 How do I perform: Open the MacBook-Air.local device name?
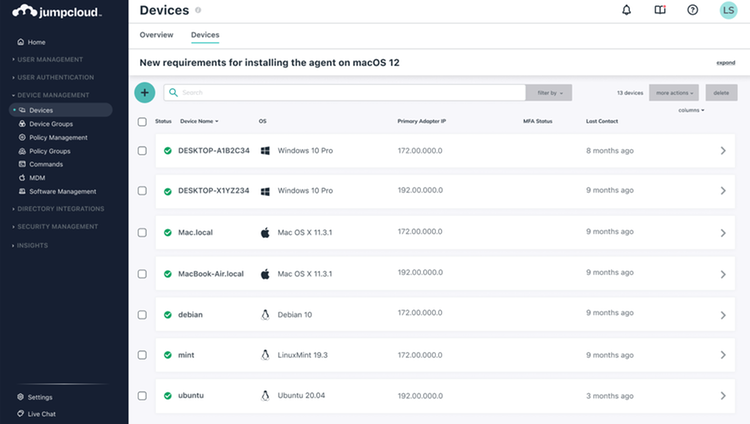[x=211, y=274]
